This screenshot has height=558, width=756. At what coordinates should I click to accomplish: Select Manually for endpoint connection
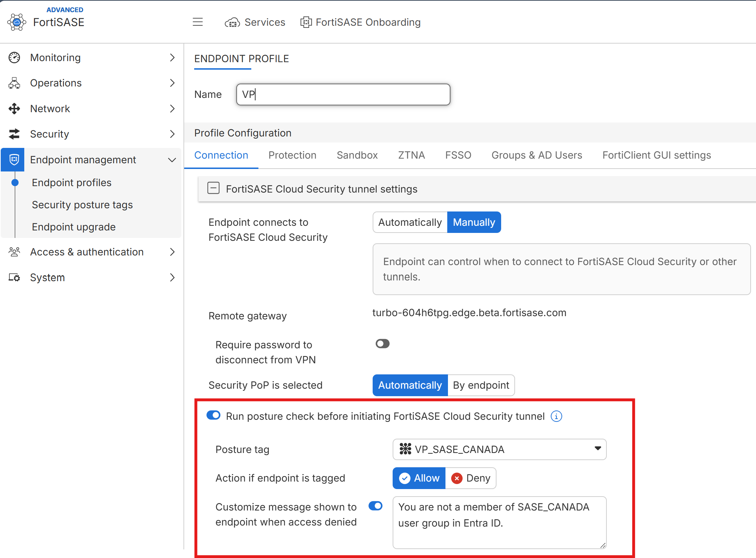click(x=474, y=222)
